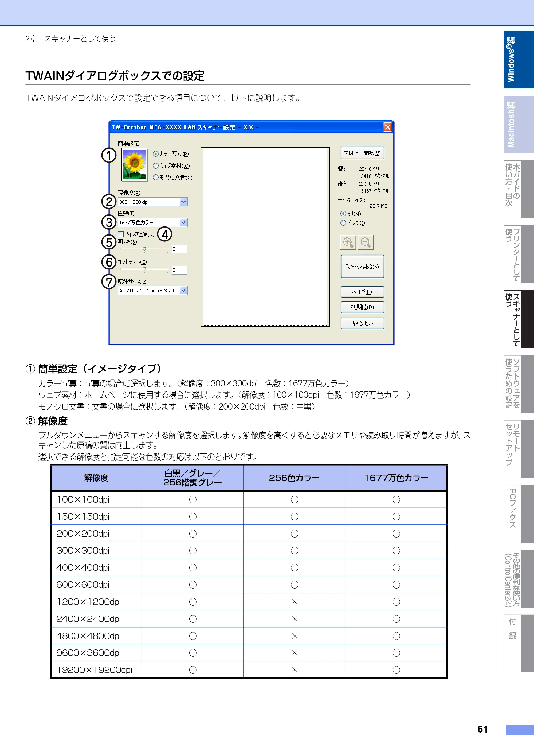Click the コントラスト contrast slider

coord(144,270)
